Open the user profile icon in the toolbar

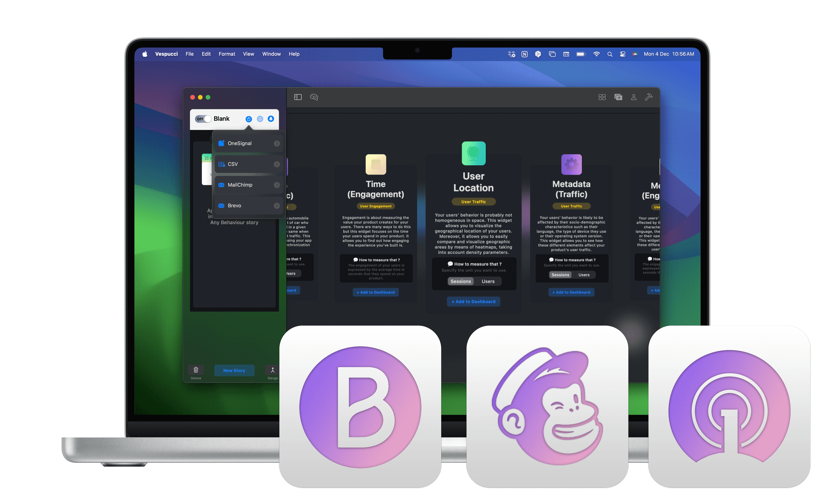pyautogui.click(x=634, y=97)
